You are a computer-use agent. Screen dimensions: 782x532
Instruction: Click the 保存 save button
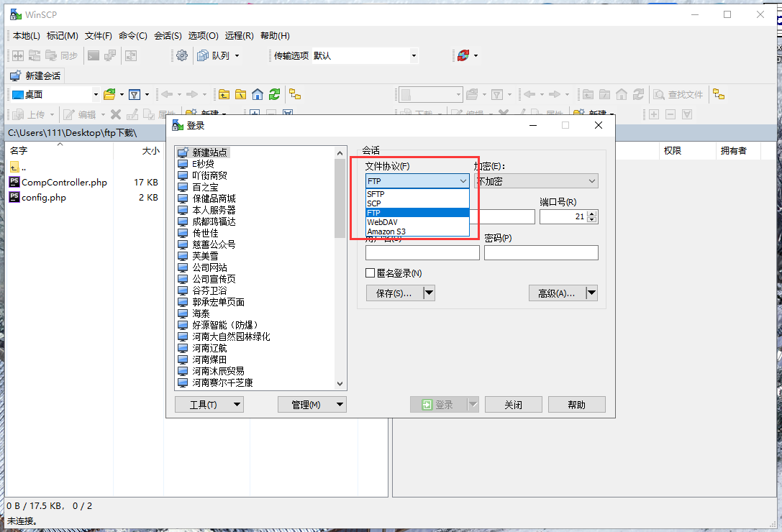click(394, 293)
